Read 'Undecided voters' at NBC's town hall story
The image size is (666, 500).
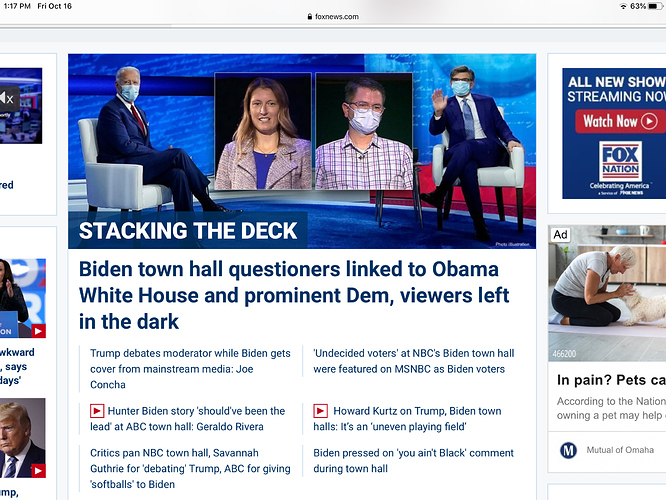(414, 361)
